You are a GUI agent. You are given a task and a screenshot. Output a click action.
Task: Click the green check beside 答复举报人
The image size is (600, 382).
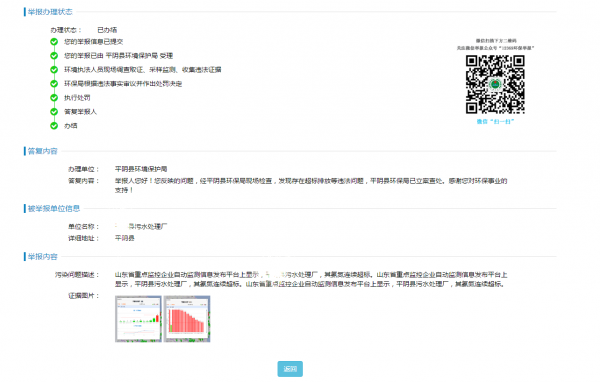54,111
